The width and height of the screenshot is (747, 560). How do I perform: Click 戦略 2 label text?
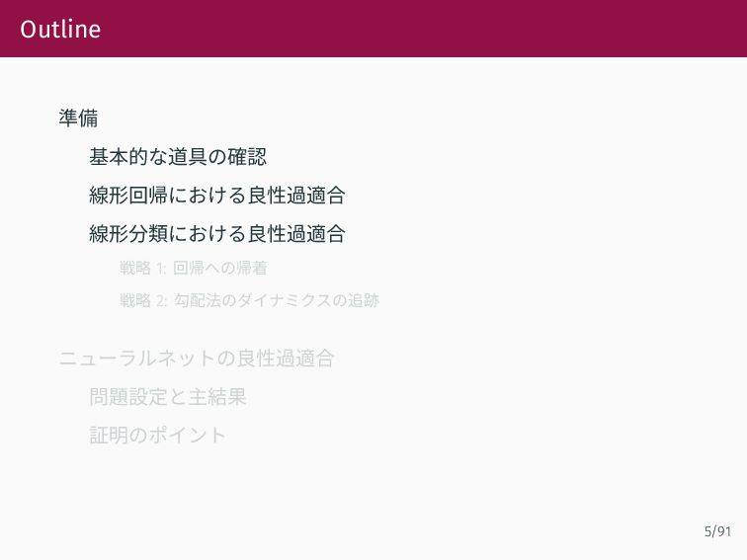[143, 300]
